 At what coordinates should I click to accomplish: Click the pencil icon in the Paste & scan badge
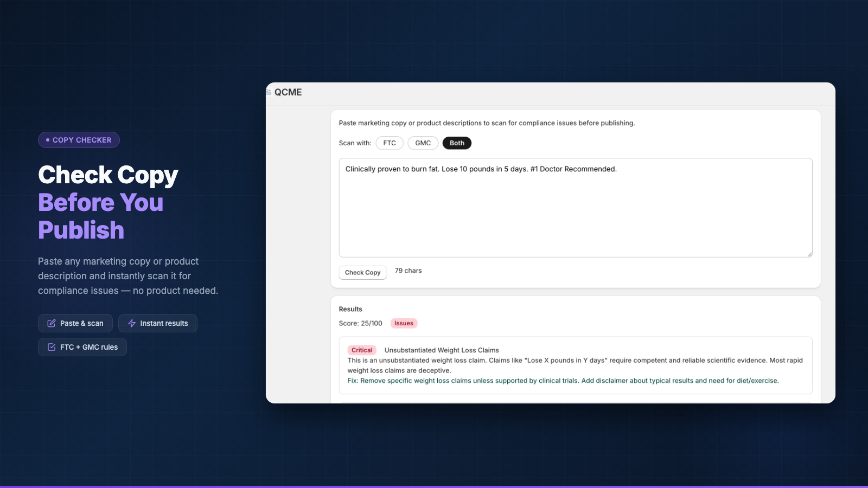[x=52, y=323]
